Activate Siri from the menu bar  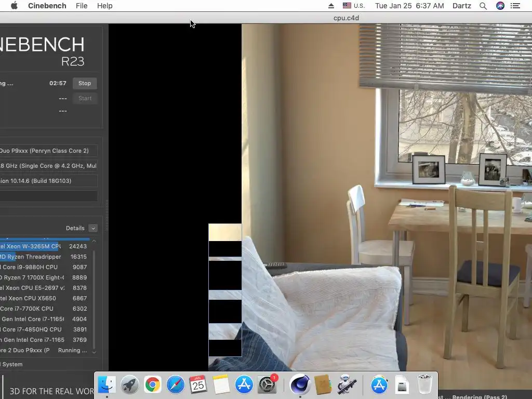coord(500,6)
